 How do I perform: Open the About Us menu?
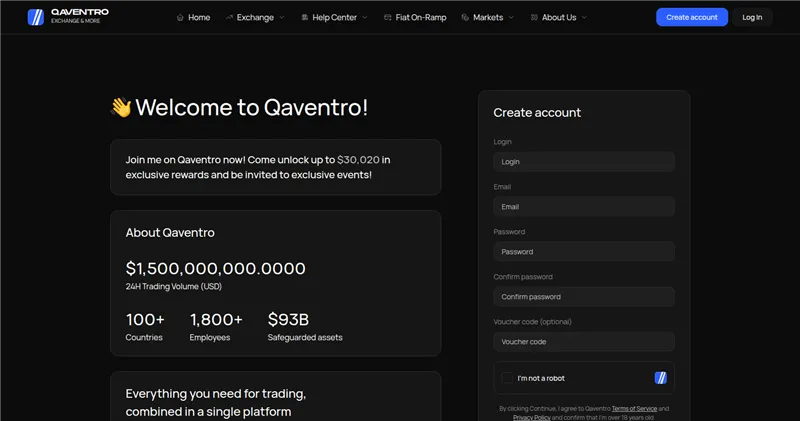pyautogui.click(x=559, y=17)
